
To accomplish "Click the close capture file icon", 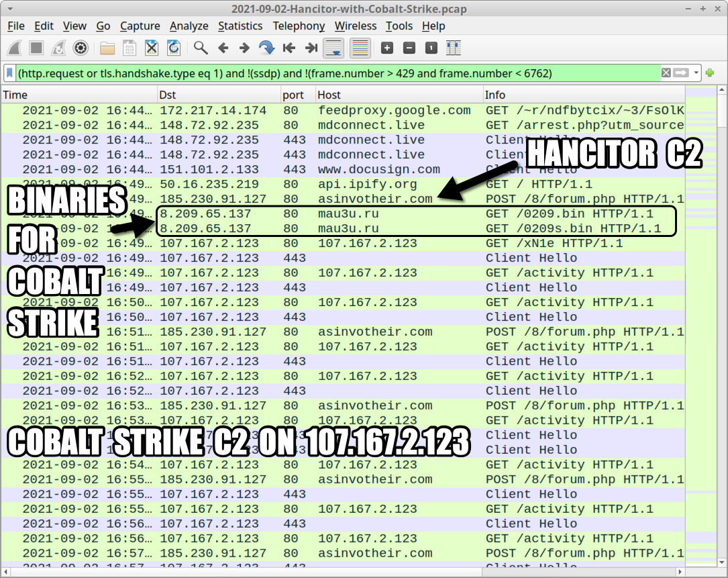I will [x=152, y=48].
